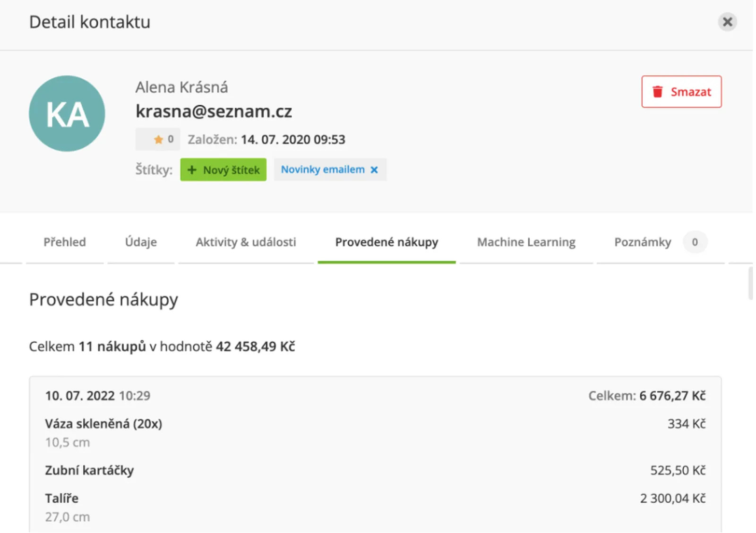The image size is (756, 533).
Task: Click the plus icon for new tag
Action: 192,170
